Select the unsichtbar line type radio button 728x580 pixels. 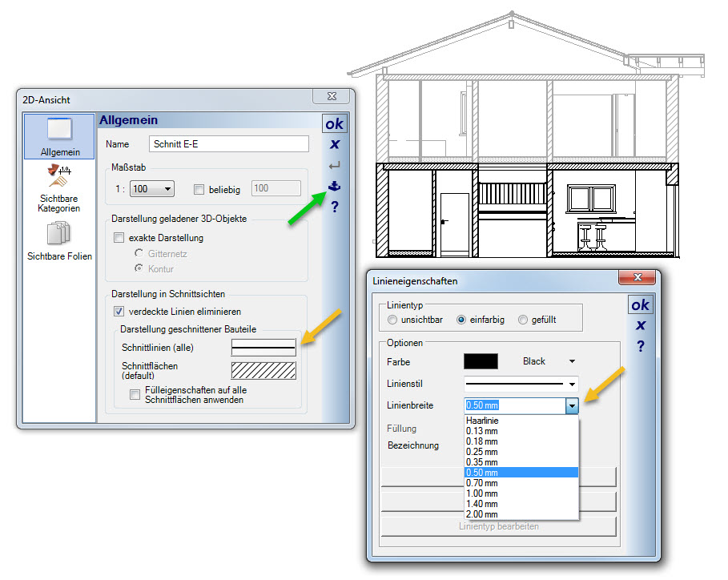click(x=392, y=320)
